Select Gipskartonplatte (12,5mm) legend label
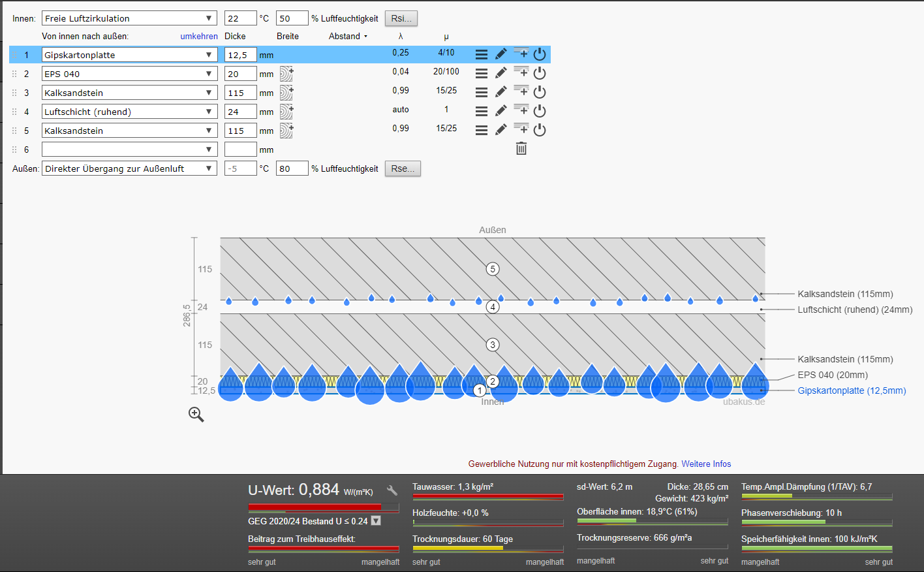This screenshot has height=572, width=924. coord(852,390)
